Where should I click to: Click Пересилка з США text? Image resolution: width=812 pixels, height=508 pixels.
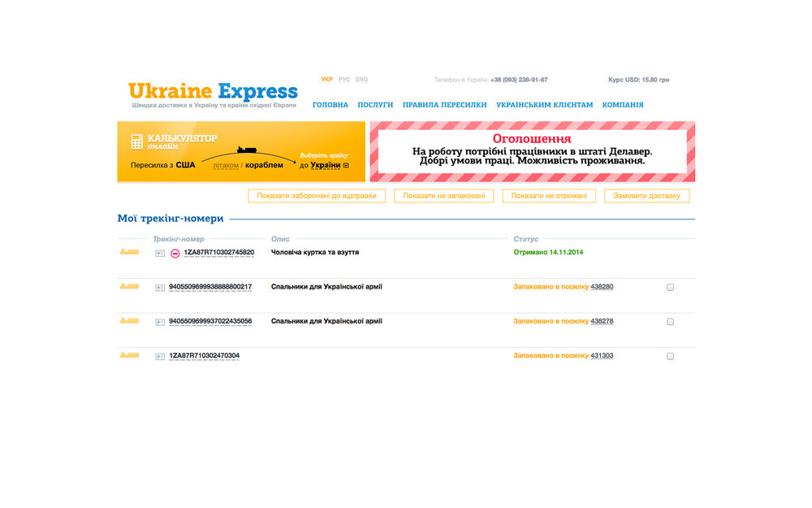pos(162,165)
